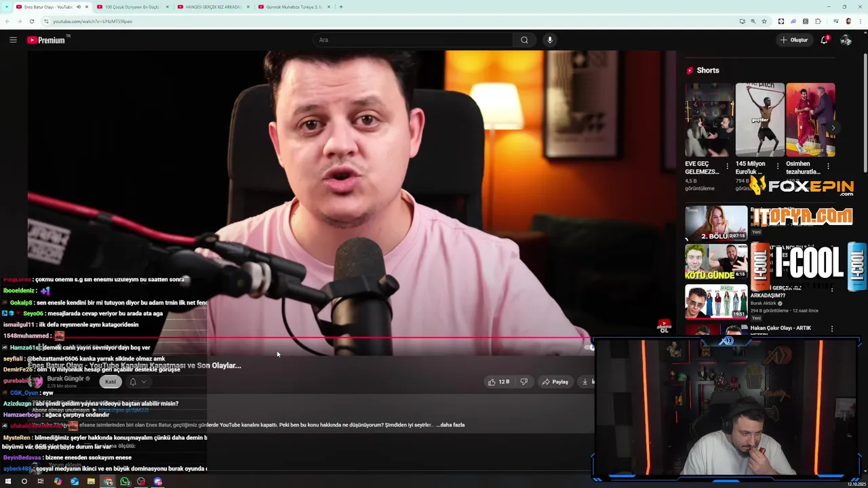
Task: Click the browser address bar URL
Action: [x=93, y=21]
